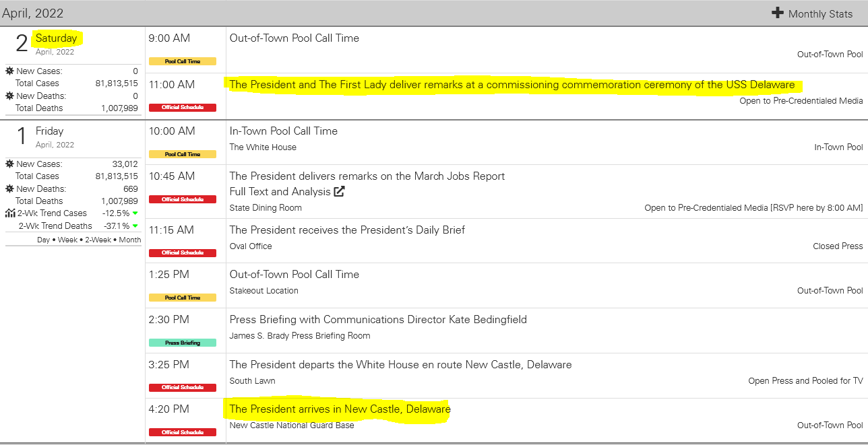Open the USS Delaware commissioning ceremony event
868x445 pixels.
(x=512, y=85)
